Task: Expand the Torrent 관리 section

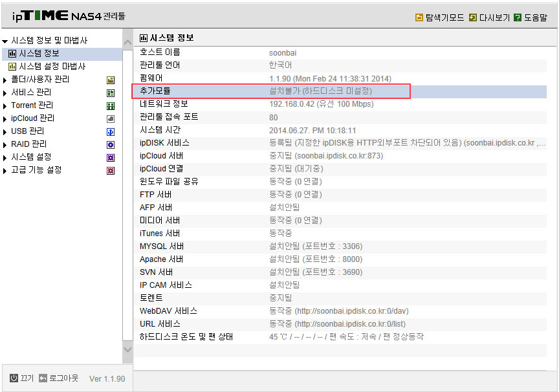Action: pyautogui.click(x=5, y=106)
